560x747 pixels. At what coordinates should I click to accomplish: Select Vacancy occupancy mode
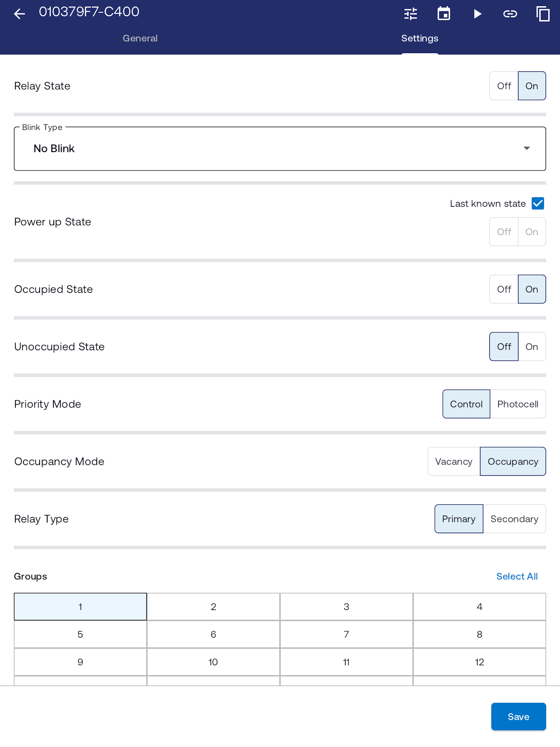coord(454,461)
